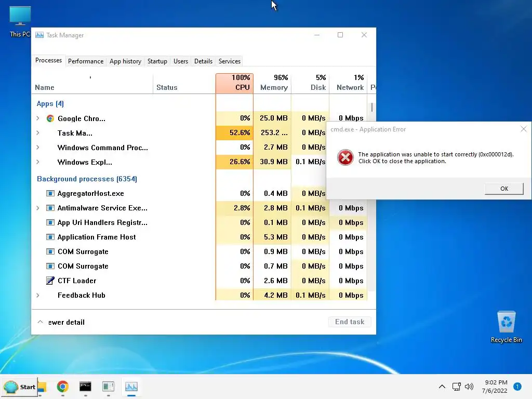The image size is (532, 399).
Task: Click the volume speaker tray icon
Action: point(469,387)
